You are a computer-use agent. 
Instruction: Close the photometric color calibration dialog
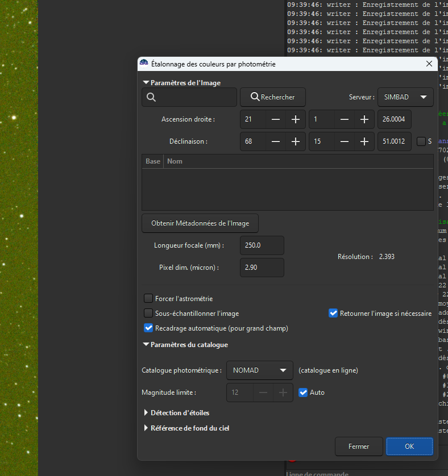429,64
